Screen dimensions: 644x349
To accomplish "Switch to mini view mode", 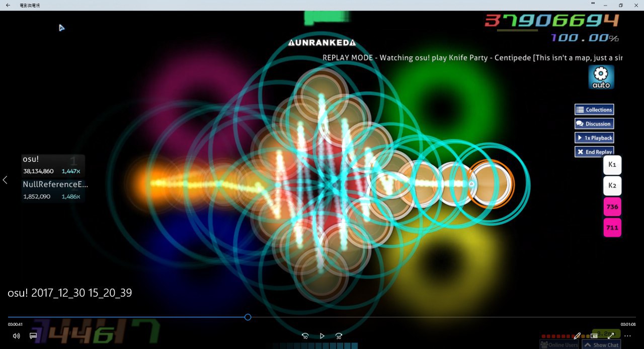I will tap(594, 336).
